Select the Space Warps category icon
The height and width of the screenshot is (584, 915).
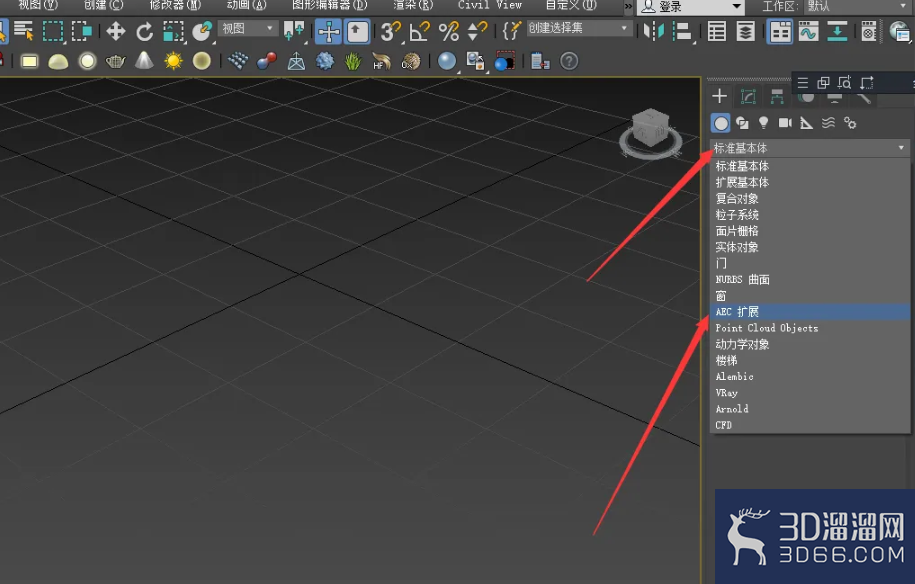click(x=828, y=123)
